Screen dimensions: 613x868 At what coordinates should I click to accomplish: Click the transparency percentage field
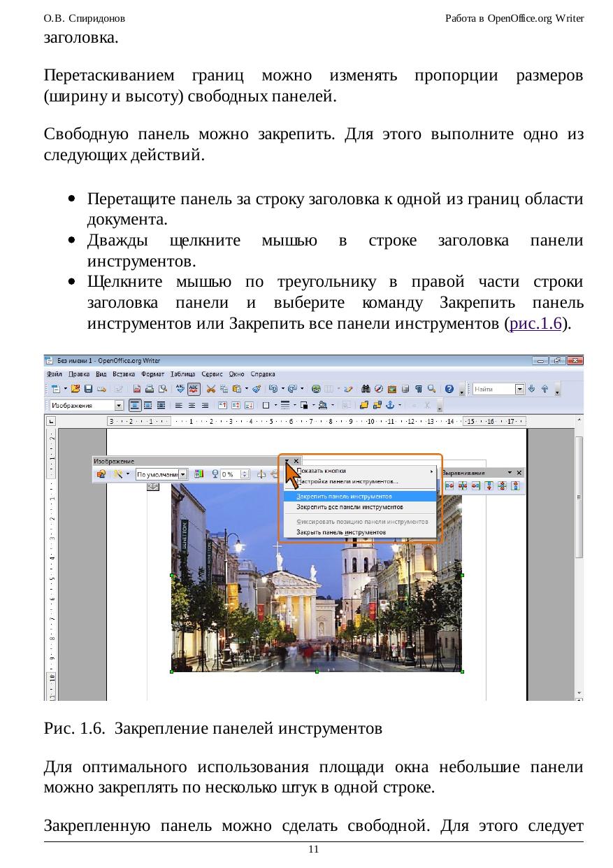point(228,474)
